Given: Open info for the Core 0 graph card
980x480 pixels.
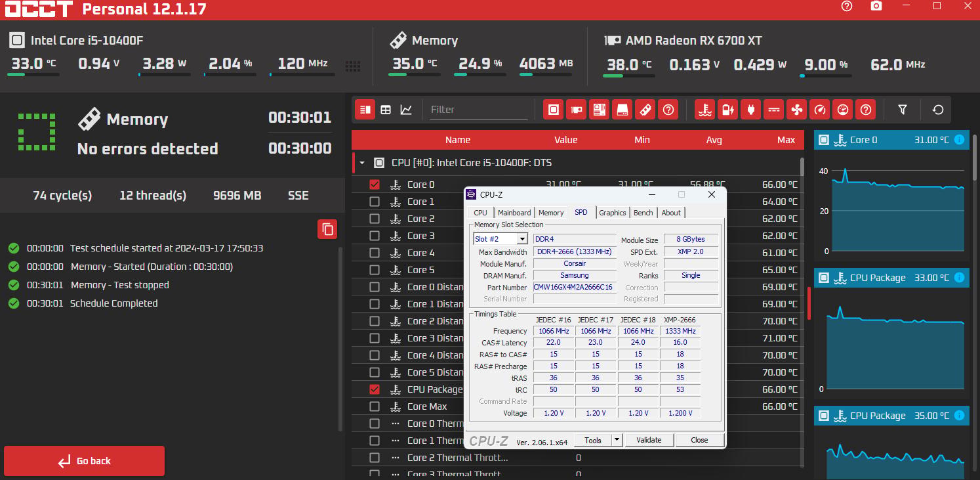Looking at the screenshot, I should 960,140.
